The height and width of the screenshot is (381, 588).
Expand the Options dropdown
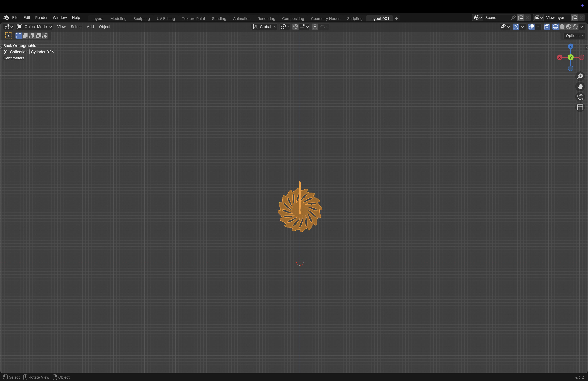(x=575, y=36)
